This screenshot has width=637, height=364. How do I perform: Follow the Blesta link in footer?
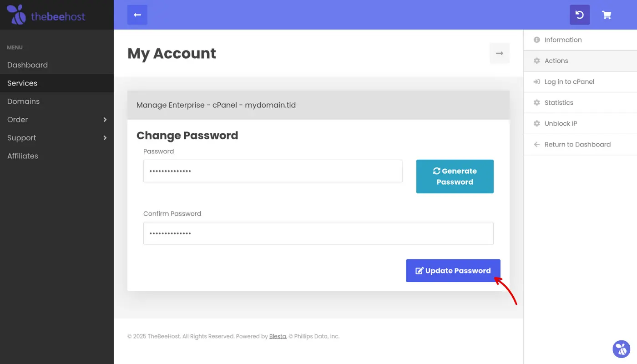pos(278,337)
